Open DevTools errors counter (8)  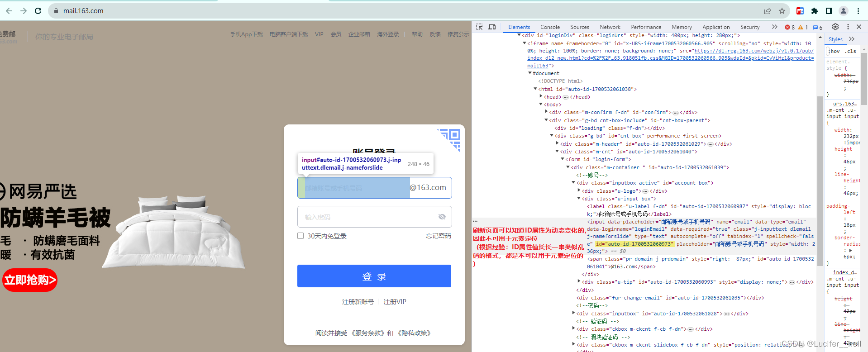[x=790, y=27]
